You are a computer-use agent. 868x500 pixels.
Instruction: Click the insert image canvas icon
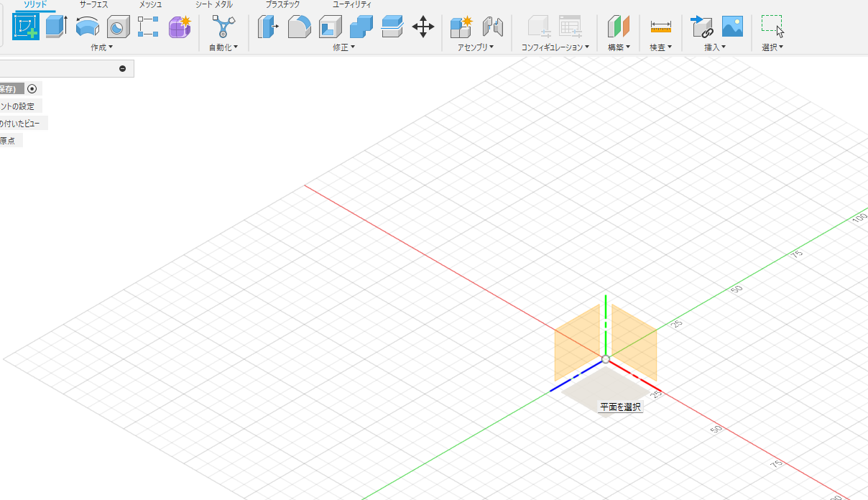pyautogui.click(x=732, y=27)
